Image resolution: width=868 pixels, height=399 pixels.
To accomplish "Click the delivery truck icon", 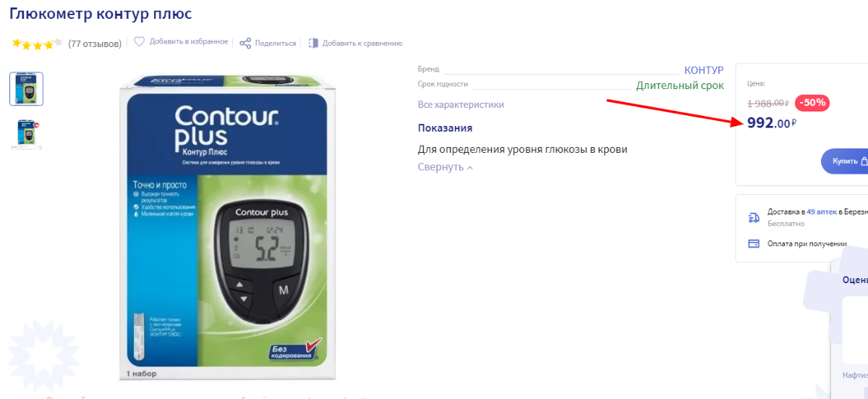I will [754, 217].
